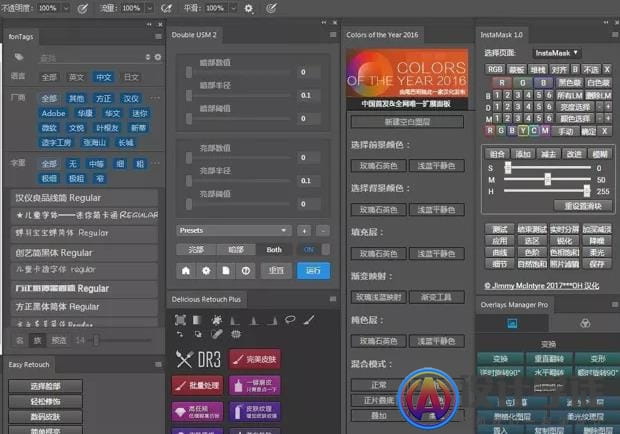Remove preset with the minus icon
The image size is (620, 434).
tap(323, 230)
